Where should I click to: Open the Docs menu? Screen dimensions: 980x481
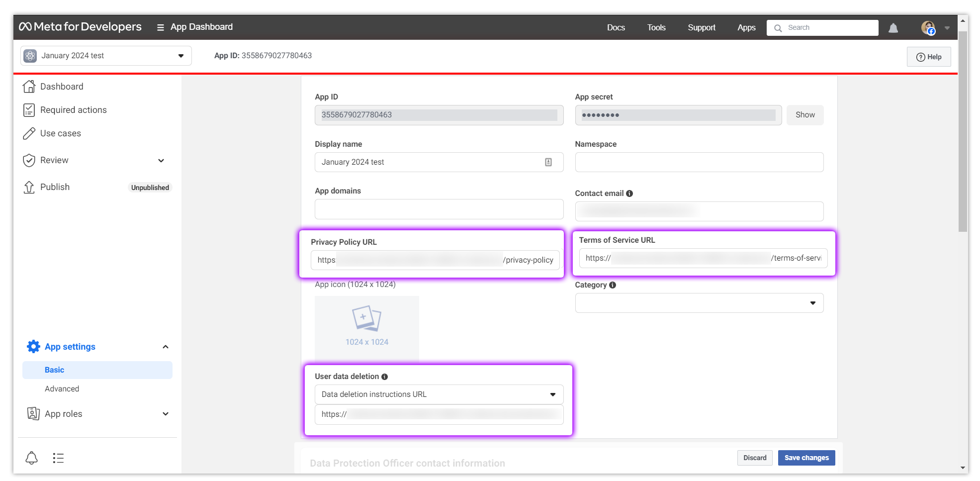pos(616,28)
